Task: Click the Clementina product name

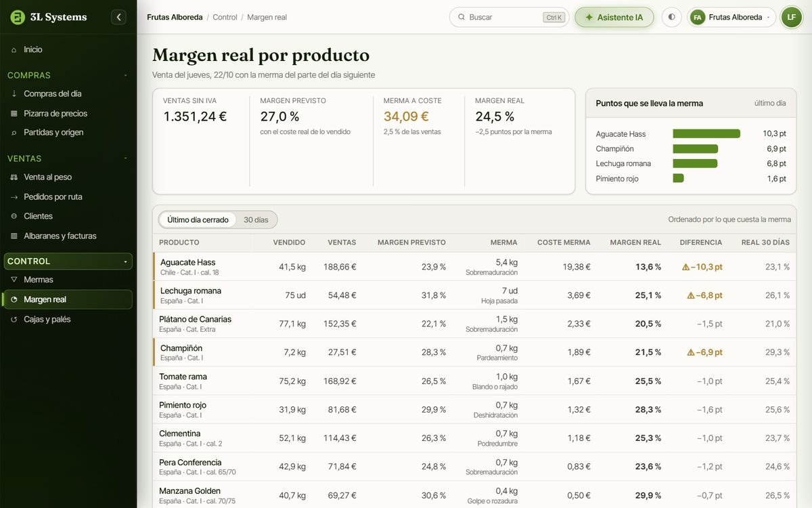Action: [x=180, y=433]
